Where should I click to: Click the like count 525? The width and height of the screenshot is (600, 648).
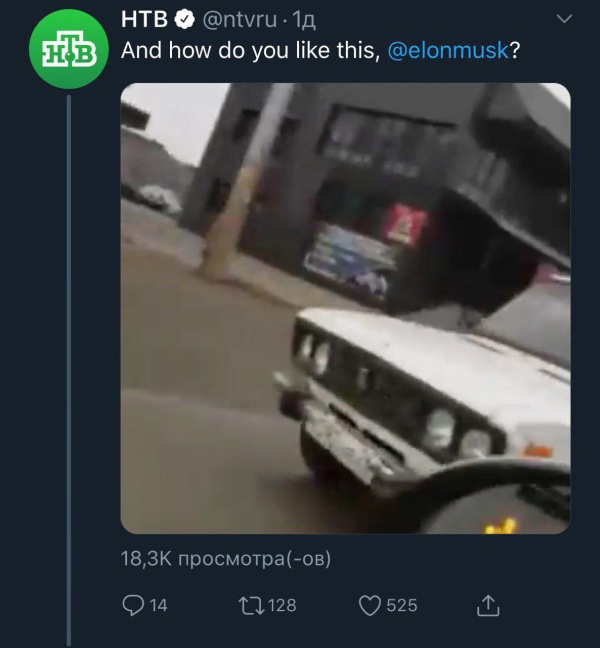coord(401,605)
